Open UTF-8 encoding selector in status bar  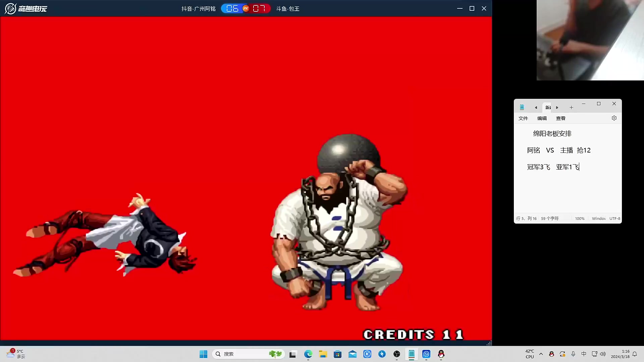tap(614, 219)
